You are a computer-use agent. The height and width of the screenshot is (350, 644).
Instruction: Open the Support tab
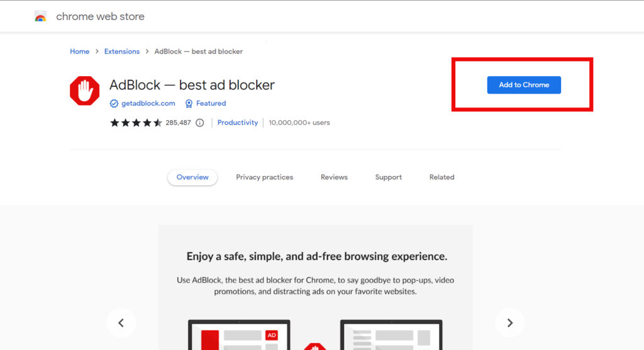[389, 177]
